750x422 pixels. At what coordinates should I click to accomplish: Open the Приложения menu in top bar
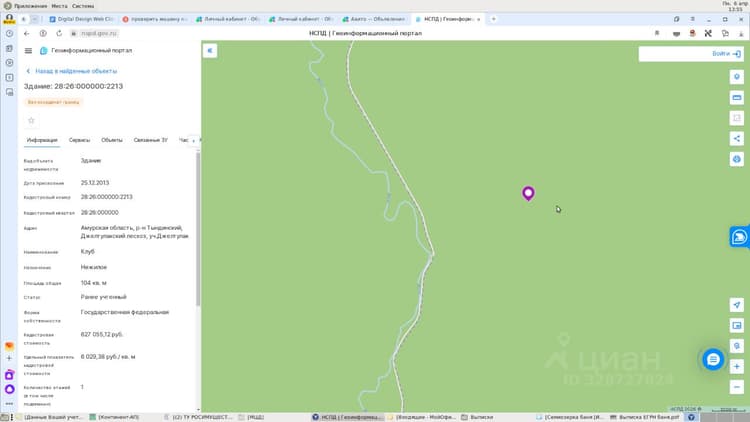[x=30, y=6]
